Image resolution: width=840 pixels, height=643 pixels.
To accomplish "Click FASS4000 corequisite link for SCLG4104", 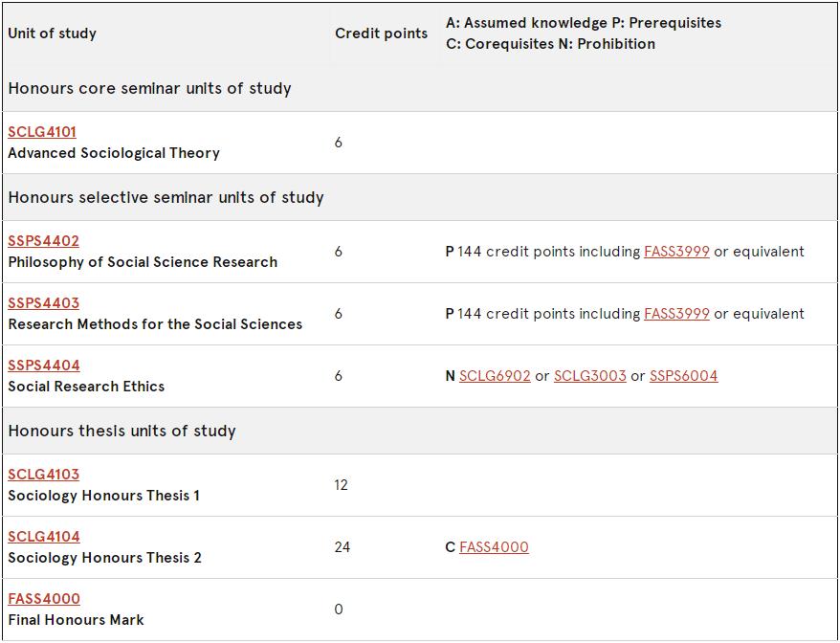I will click(494, 547).
